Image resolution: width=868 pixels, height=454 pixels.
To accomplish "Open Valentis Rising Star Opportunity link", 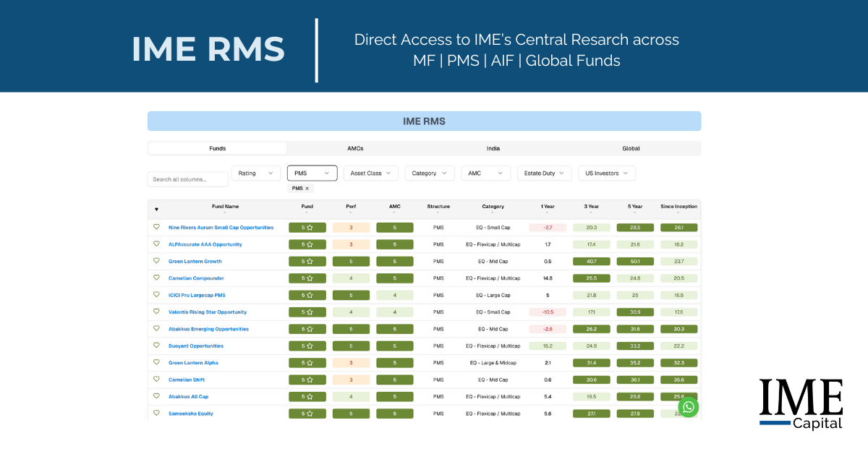I will point(208,312).
